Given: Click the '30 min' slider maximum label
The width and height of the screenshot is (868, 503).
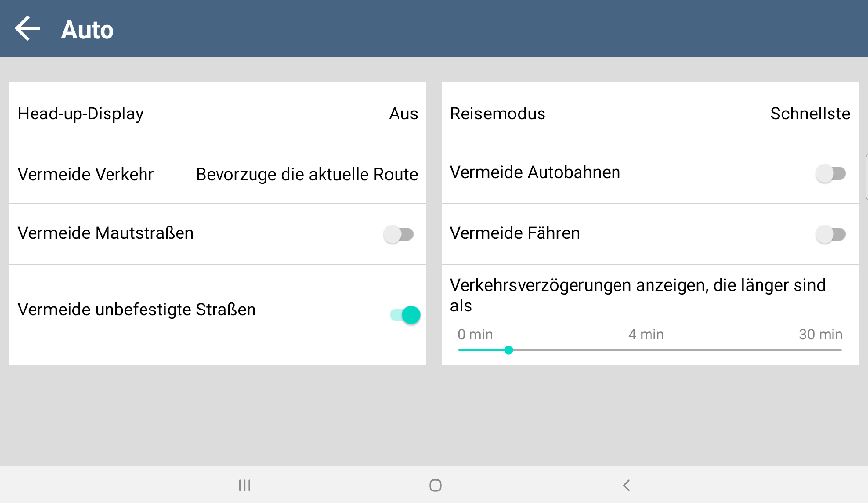Looking at the screenshot, I should (820, 334).
